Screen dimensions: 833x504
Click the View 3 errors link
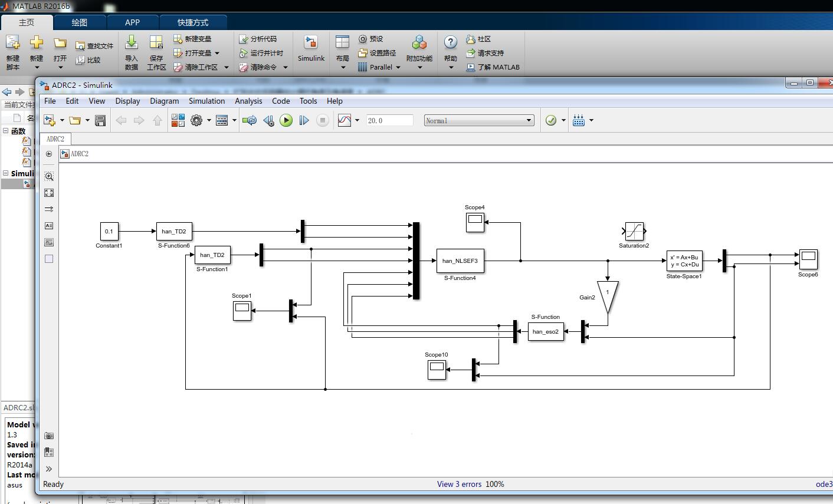point(459,484)
